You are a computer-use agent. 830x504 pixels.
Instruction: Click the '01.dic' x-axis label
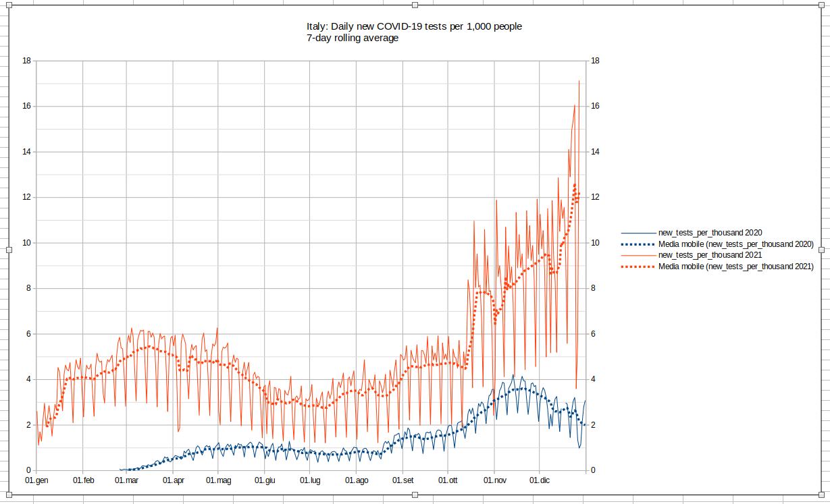(x=540, y=480)
